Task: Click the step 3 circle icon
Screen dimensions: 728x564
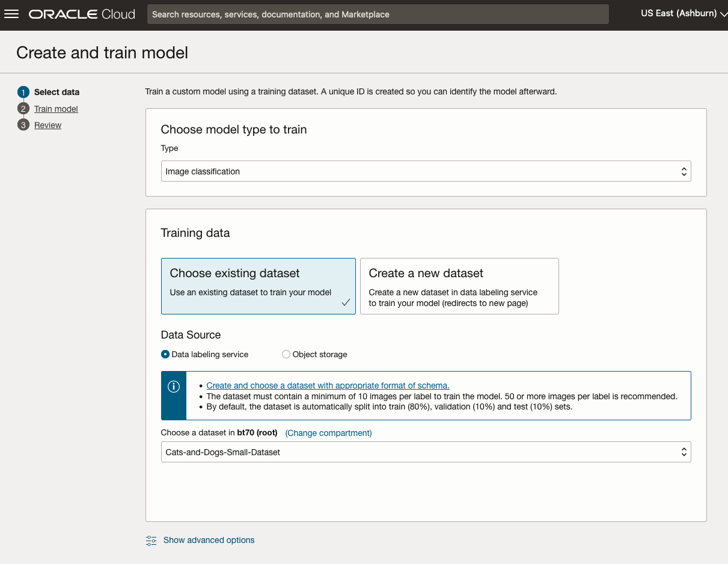Action: 23,125
